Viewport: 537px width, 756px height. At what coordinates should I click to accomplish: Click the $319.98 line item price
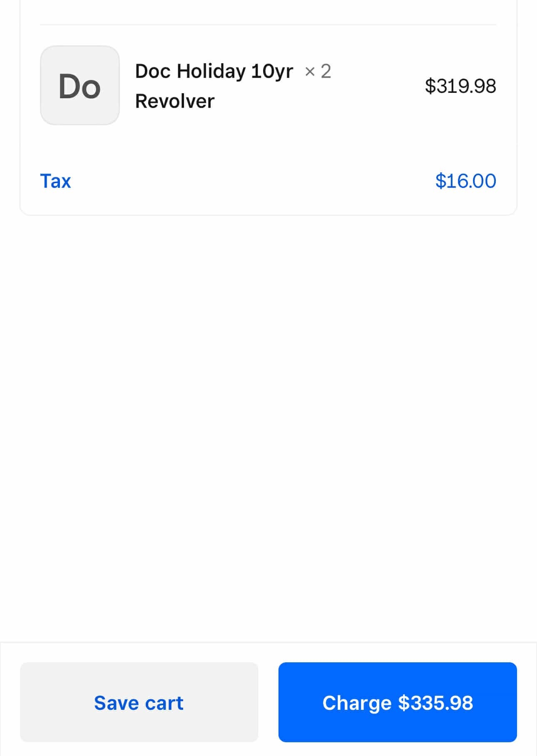[x=460, y=86]
